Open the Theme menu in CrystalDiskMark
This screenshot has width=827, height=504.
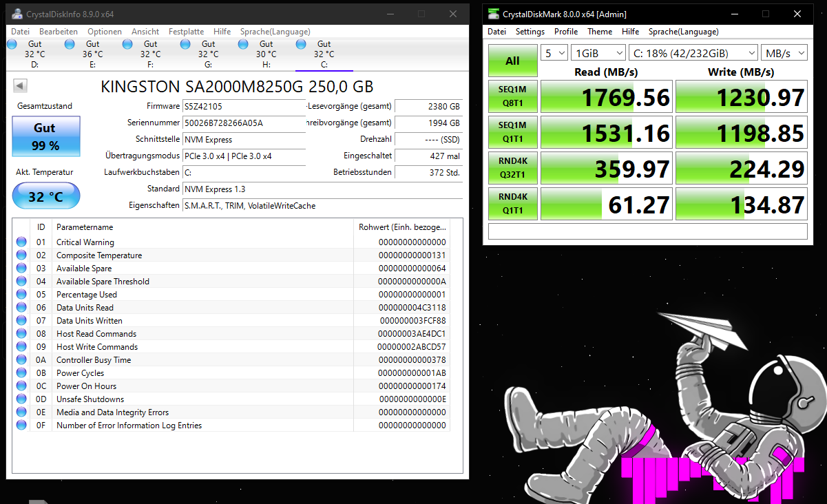click(599, 32)
